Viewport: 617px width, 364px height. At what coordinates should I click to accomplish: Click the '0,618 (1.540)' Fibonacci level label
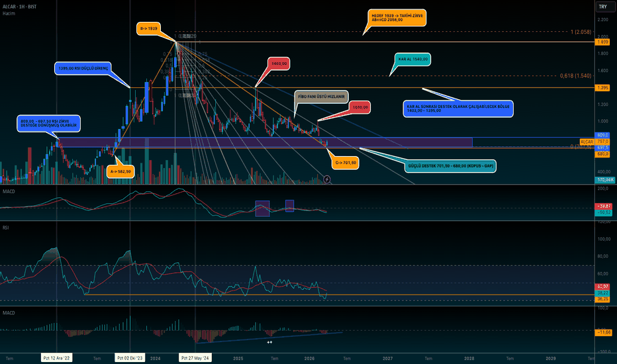click(x=576, y=75)
